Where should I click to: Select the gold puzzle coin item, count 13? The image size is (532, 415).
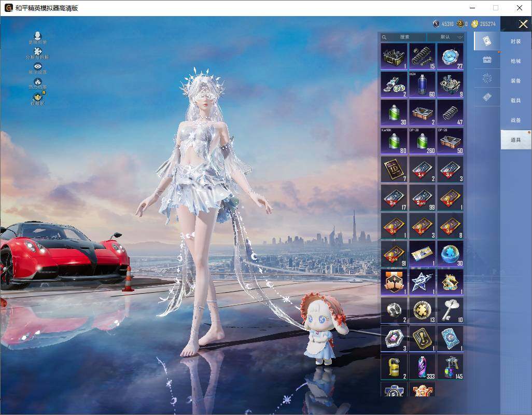[422, 311]
